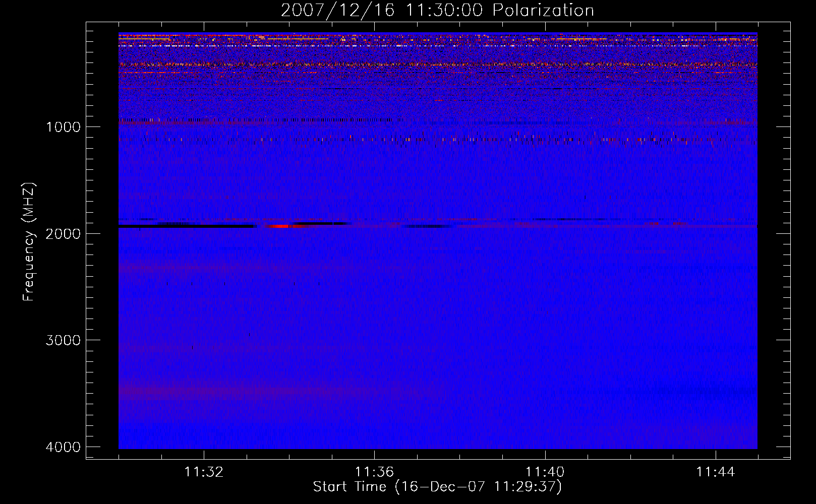This screenshot has width=816, height=504.
Task: Click the 'Start Time (16-Dec-07 11:29:37)' axis title
Action: [x=437, y=487]
